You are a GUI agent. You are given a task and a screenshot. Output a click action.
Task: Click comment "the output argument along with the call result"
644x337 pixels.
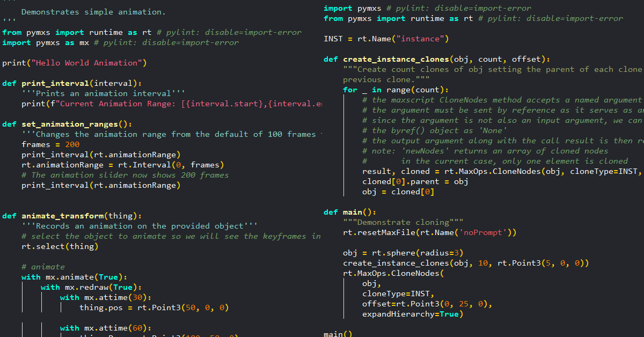(x=502, y=141)
